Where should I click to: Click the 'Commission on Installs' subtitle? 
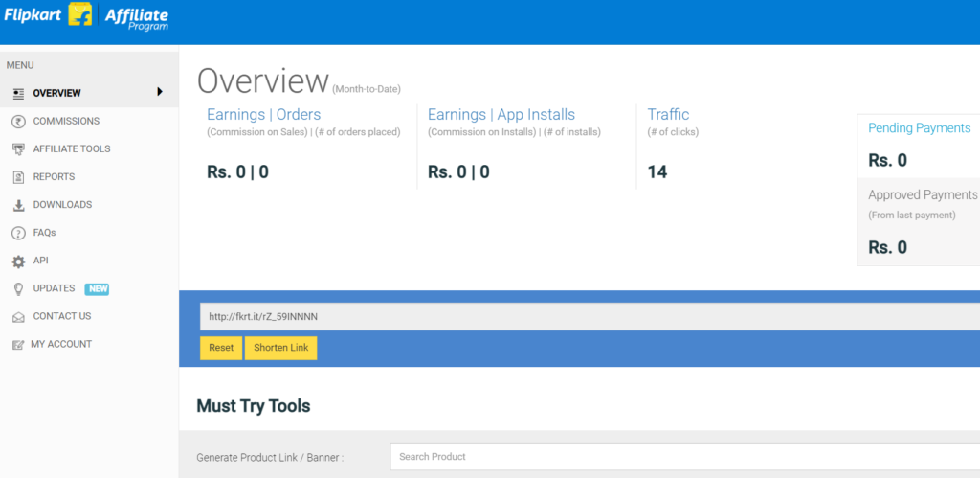point(482,132)
